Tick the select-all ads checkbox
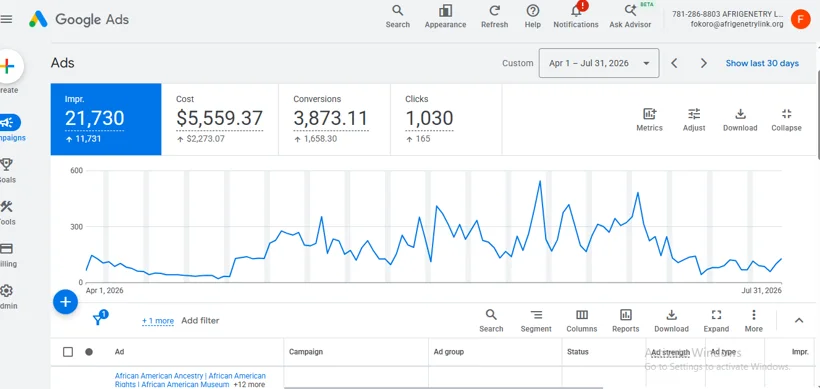The height and width of the screenshot is (389, 820). [x=68, y=352]
